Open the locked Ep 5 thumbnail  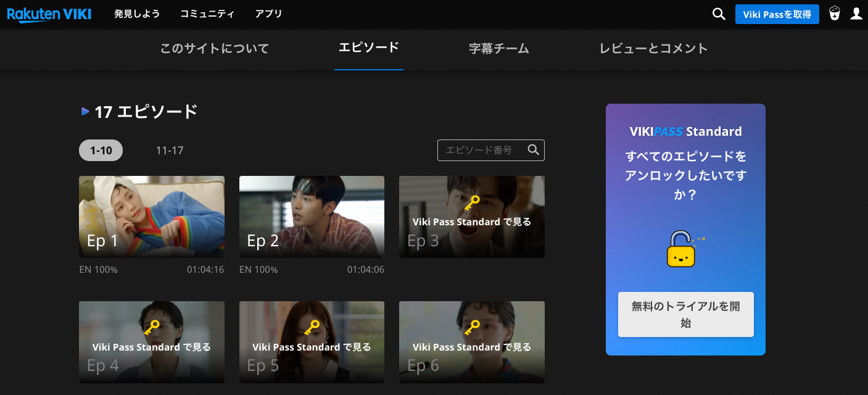(312, 342)
